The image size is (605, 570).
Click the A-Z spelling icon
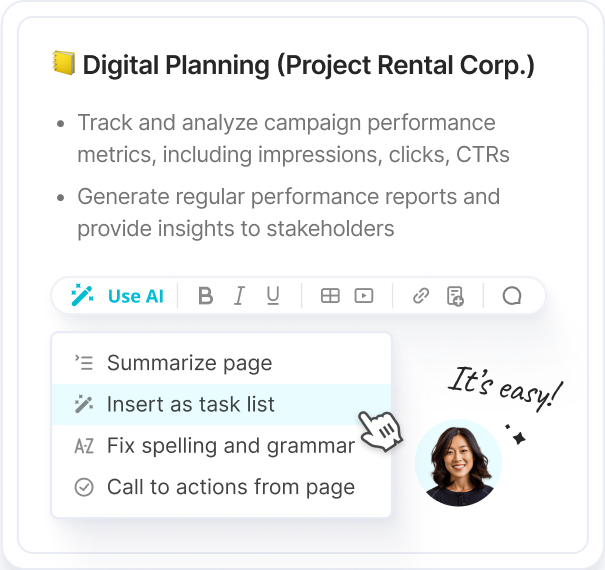click(x=84, y=447)
